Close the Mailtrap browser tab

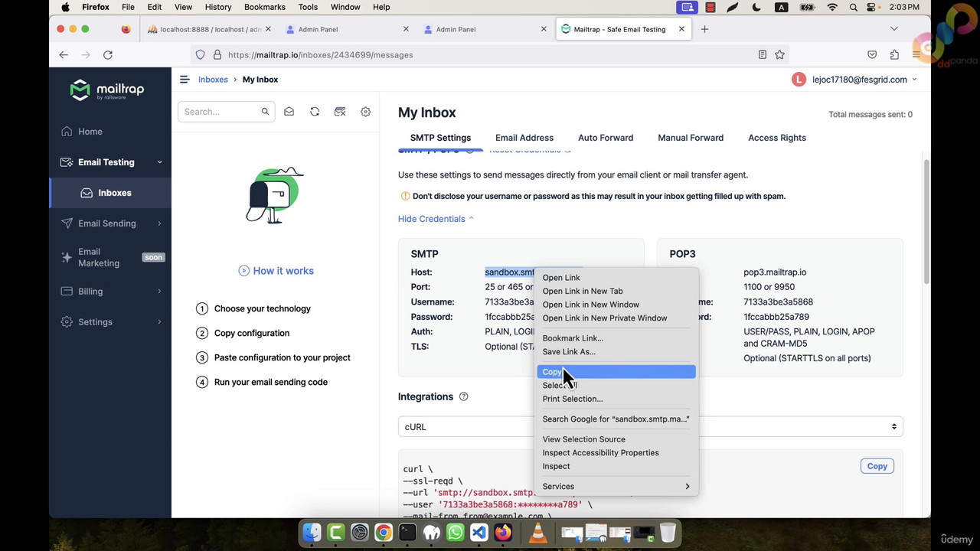pyautogui.click(x=681, y=29)
